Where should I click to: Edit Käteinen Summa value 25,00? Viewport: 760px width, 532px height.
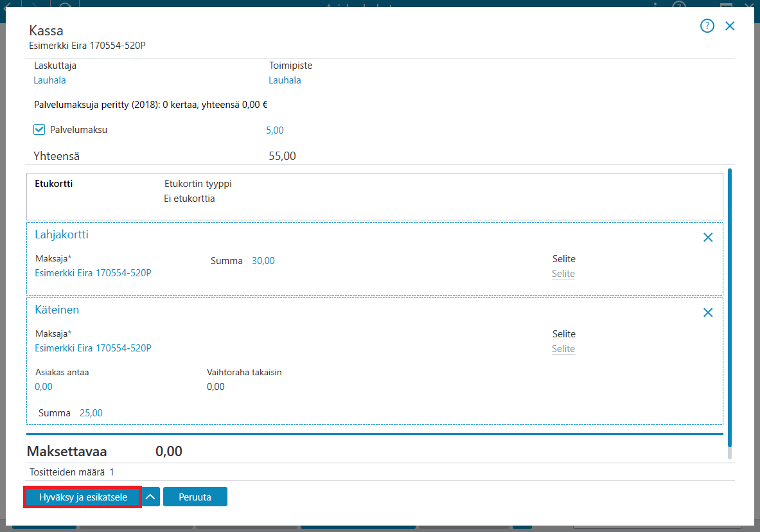coord(91,413)
